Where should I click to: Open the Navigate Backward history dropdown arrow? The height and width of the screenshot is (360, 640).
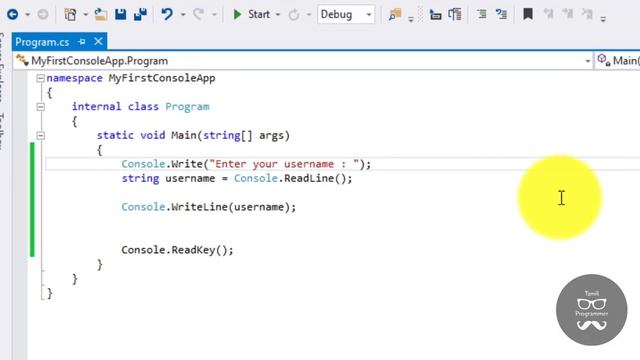tap(27, 15)
